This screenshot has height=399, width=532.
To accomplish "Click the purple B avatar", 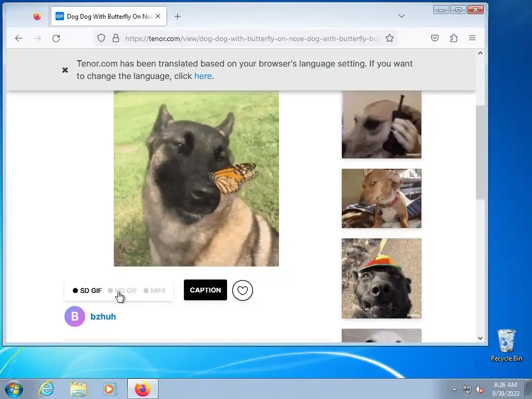I will 75,316.
